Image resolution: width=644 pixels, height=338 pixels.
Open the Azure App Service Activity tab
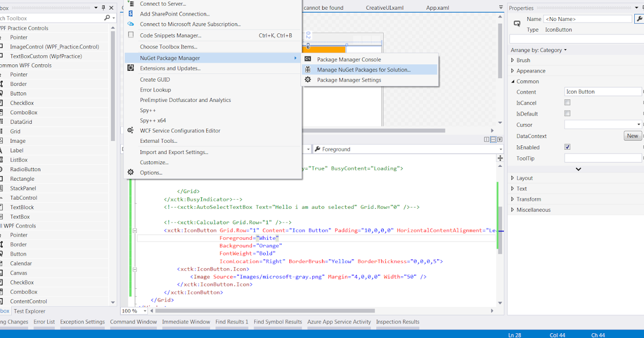[x=339, y=322]
